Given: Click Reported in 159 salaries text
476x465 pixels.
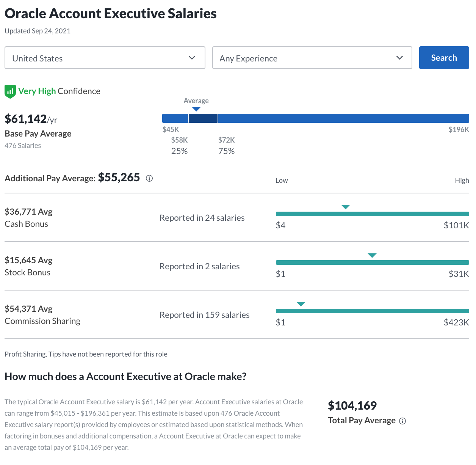Looking at the screenshot, I should pyautogui.click(x=205, y=315).
